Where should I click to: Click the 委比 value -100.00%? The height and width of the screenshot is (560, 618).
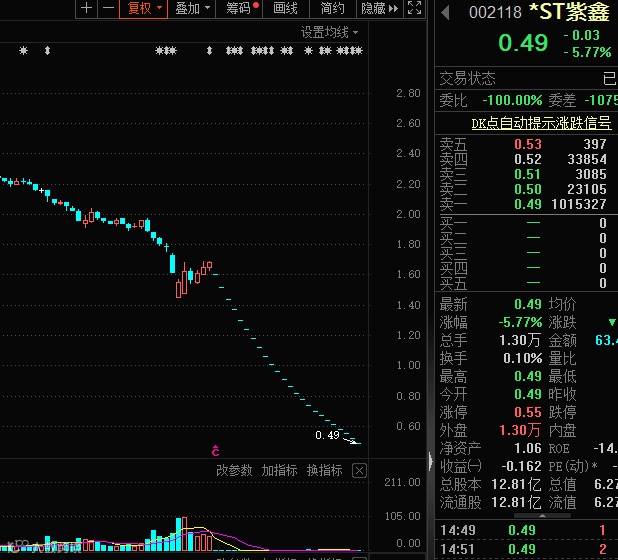tap(512, 100)
